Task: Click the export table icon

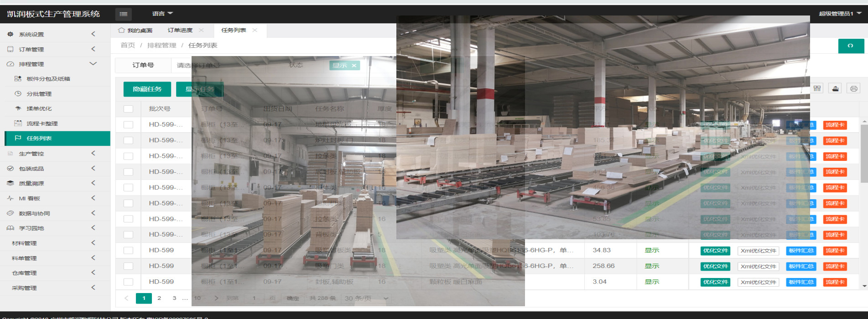Action: 835,88
